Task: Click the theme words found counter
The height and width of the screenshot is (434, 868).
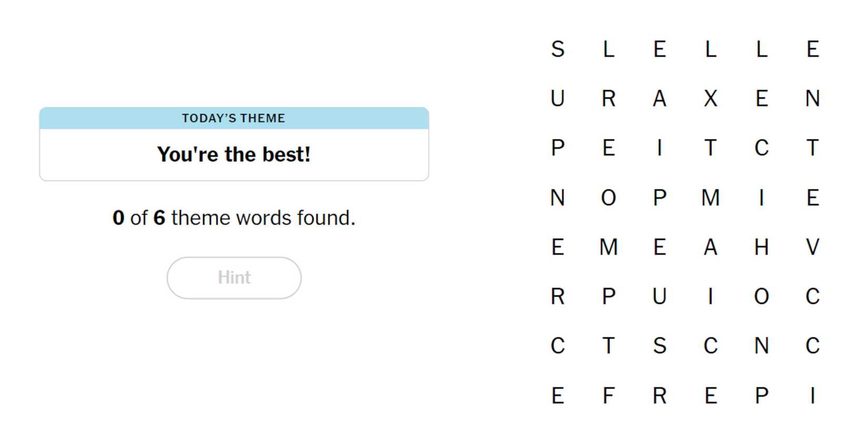Action: tap(234, 218)
